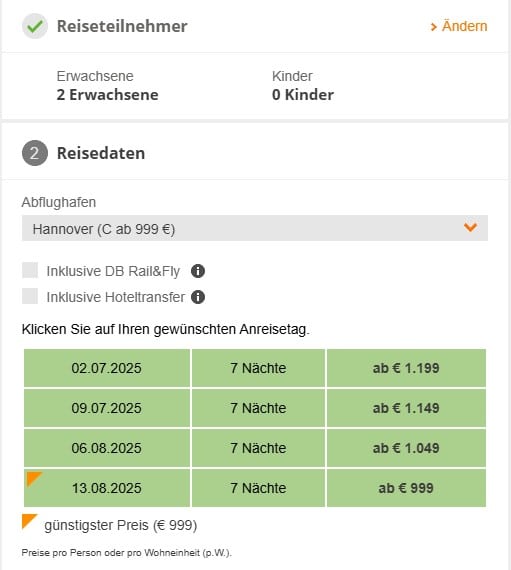Enable Inklusive DB Rail&Fly checkbox
The image size is (511, 570).
pyautogui.click(x=30, y=270)
